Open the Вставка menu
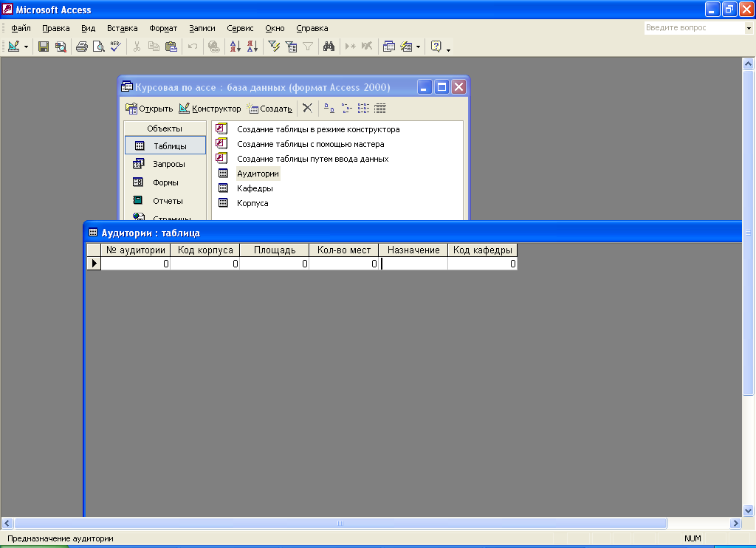 coord(122,28)
